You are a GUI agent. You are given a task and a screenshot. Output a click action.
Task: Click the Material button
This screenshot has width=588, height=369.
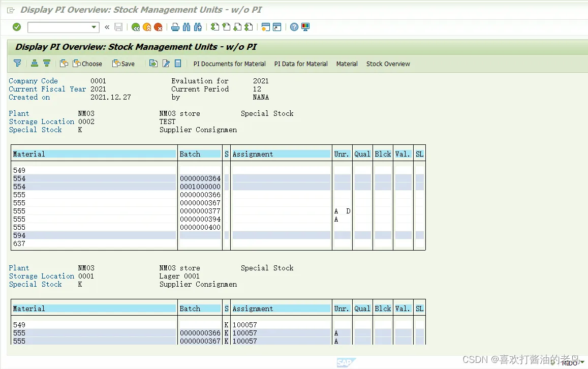click(347, 64)
